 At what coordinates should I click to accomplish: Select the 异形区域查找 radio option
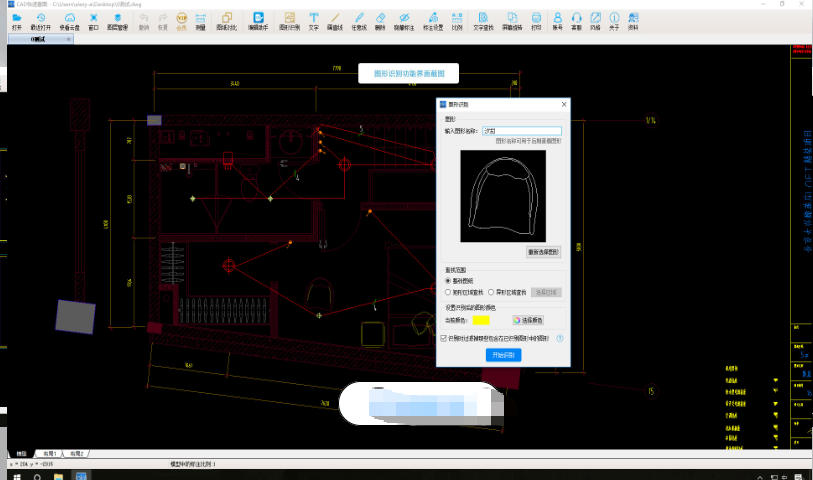click(493, 292)
